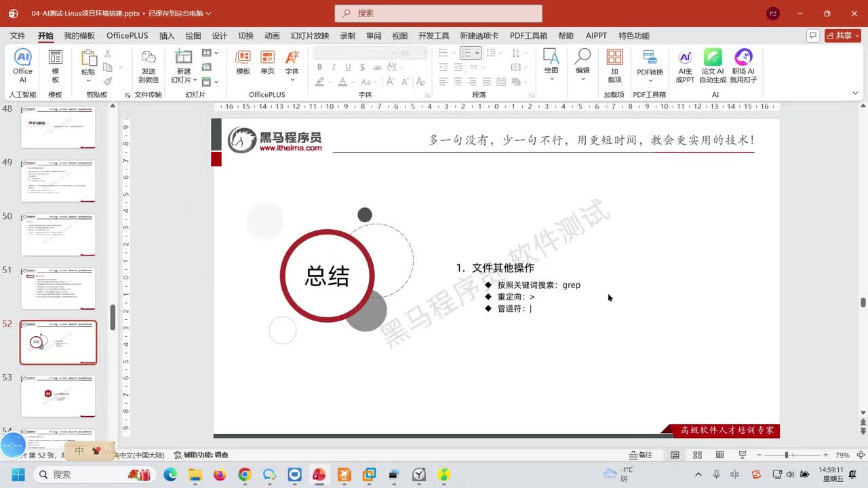Select slide 49 thumbnail
Image resolution: width=868 pixels, height=488 pixels.
pos(58,181)
